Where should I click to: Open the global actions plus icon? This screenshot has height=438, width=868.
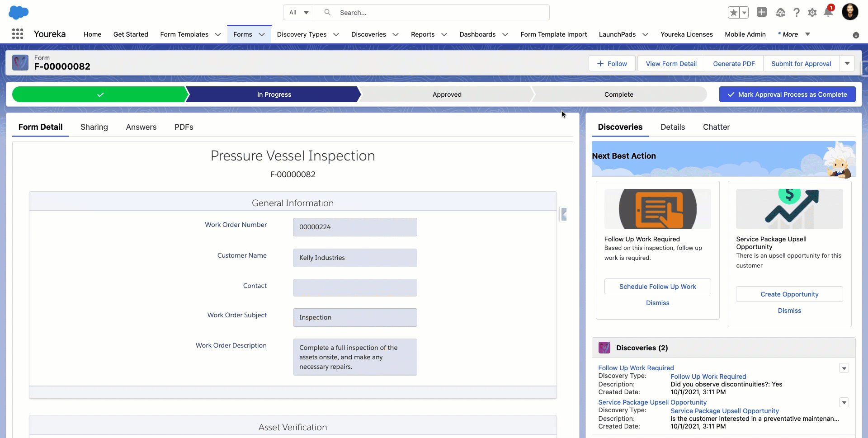[x=762, y=12]
